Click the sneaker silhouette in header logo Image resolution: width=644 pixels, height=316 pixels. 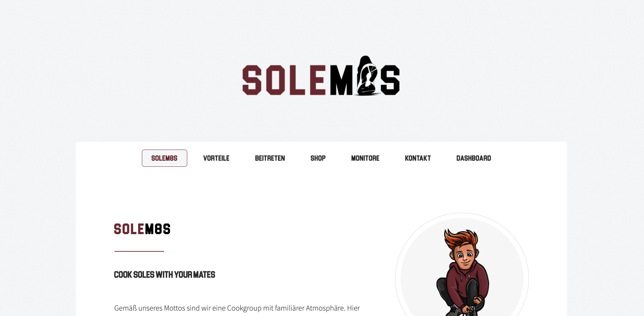tap(366, 76)
